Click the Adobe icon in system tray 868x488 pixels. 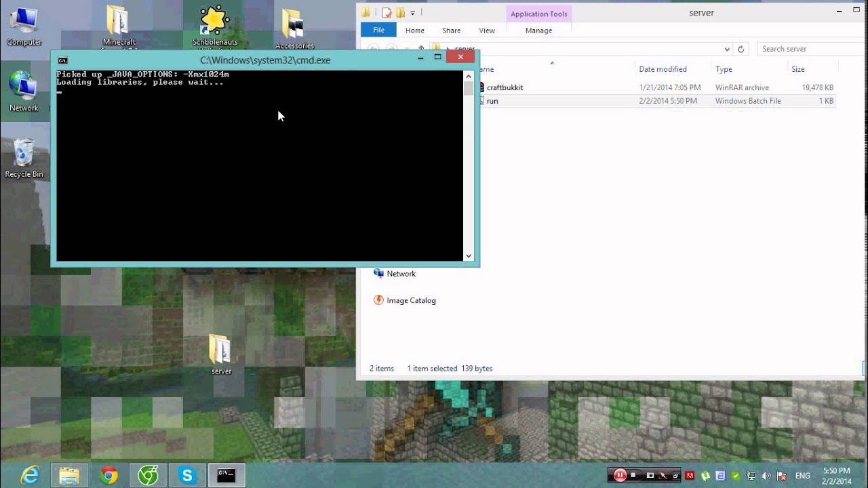690,476
